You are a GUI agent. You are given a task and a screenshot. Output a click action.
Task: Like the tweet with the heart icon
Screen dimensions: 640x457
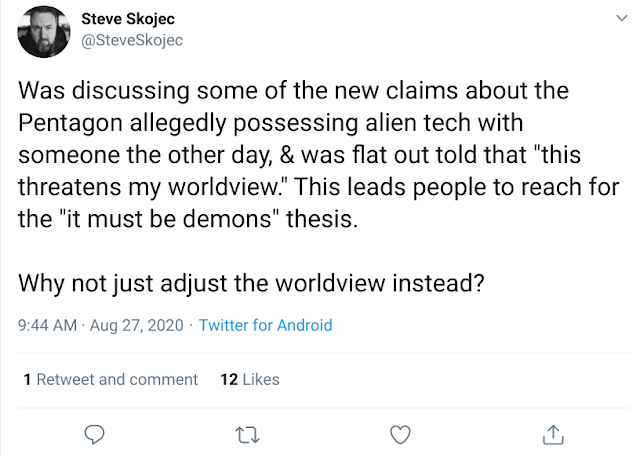coord(400,433)
